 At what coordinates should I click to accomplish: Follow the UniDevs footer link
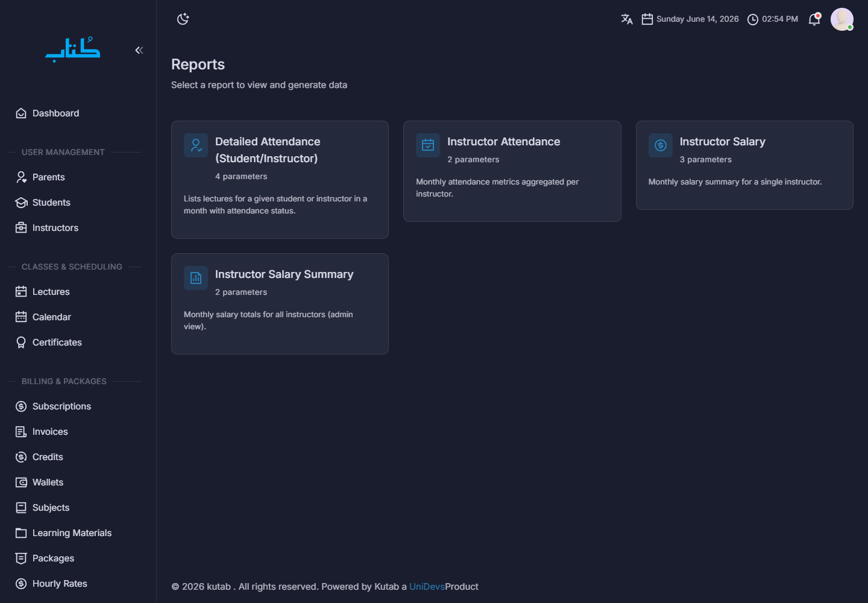pos(427,587)
